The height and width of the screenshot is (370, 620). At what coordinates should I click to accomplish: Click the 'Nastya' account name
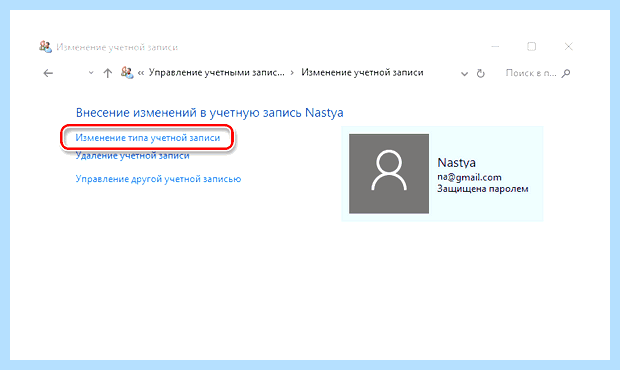pyautogui.click(x=456, y=162)
